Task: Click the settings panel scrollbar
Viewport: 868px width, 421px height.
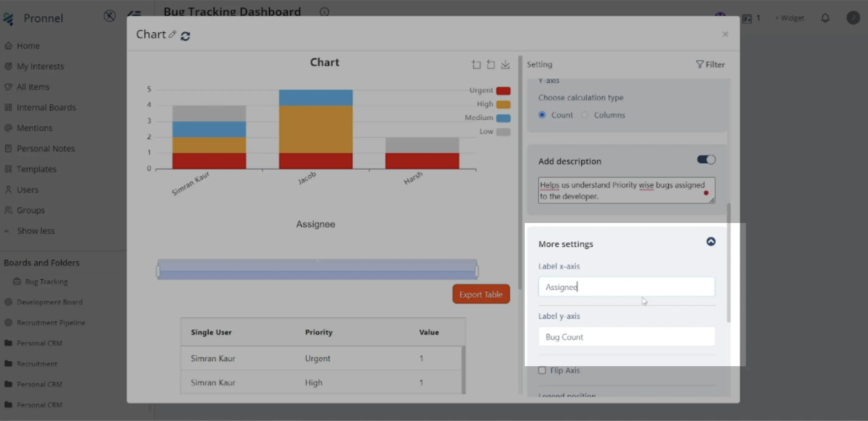Action: point(729,263)
